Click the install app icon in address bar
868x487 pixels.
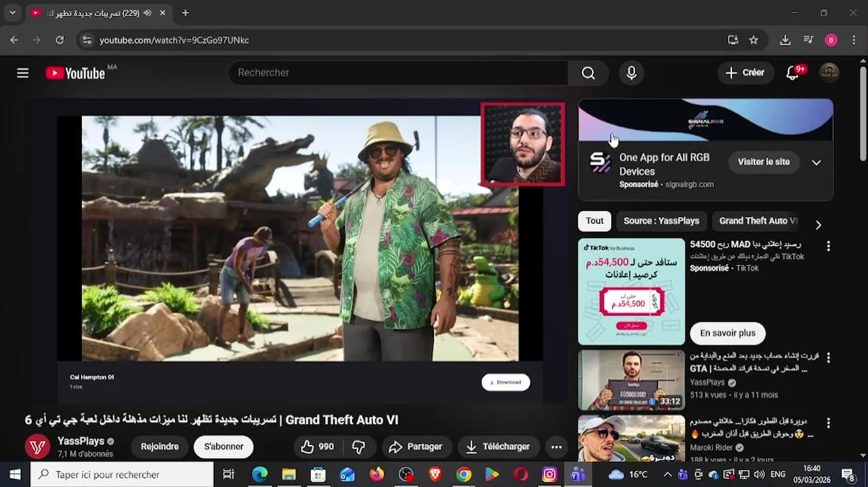click(x=733, y=40)
